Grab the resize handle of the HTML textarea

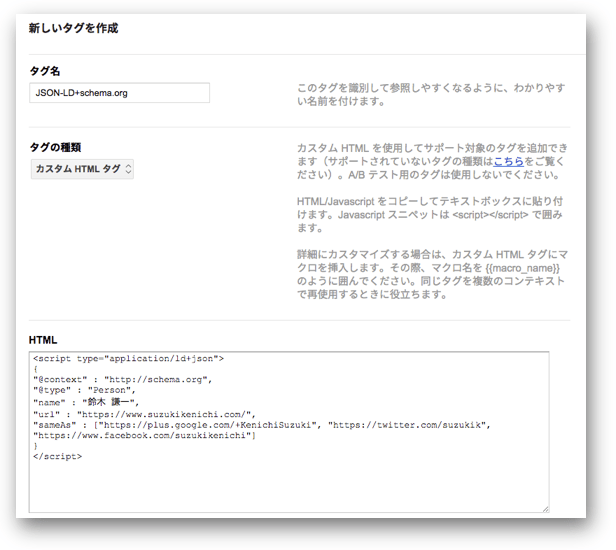[x=546, y=509]
